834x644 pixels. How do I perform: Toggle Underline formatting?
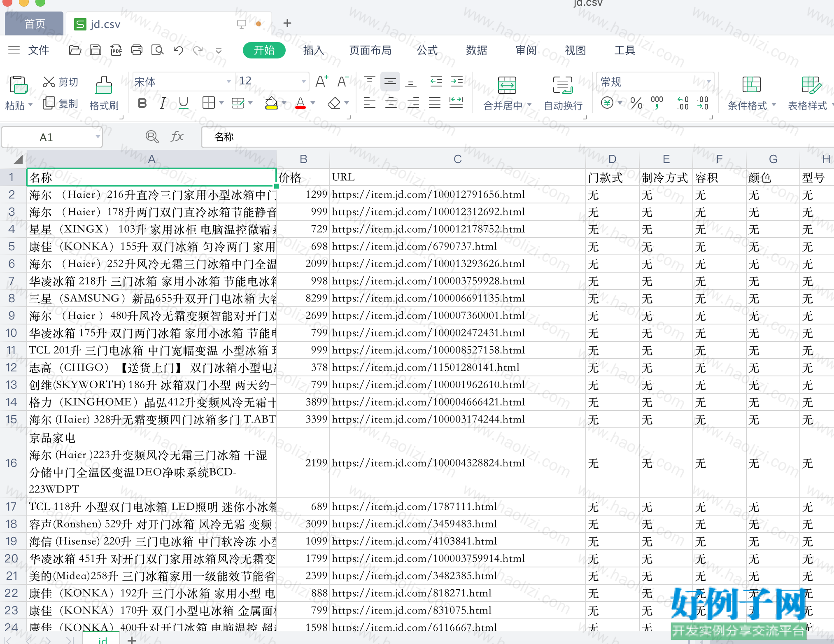(x=184, y=103)
